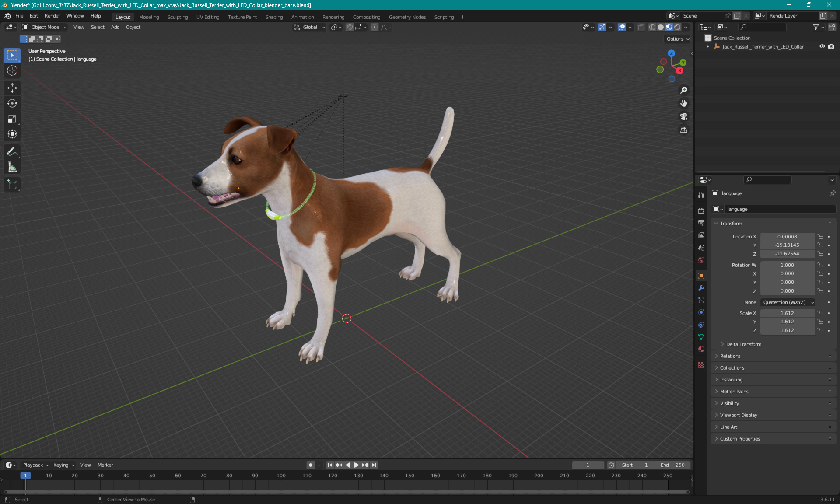Open the Global orientation dropdown
Screen dimensions: 840x504
point(310,27)
